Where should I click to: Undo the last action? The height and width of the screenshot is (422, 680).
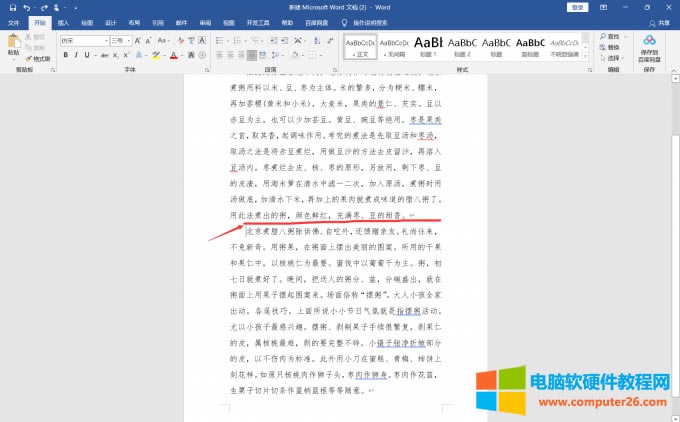26,7
